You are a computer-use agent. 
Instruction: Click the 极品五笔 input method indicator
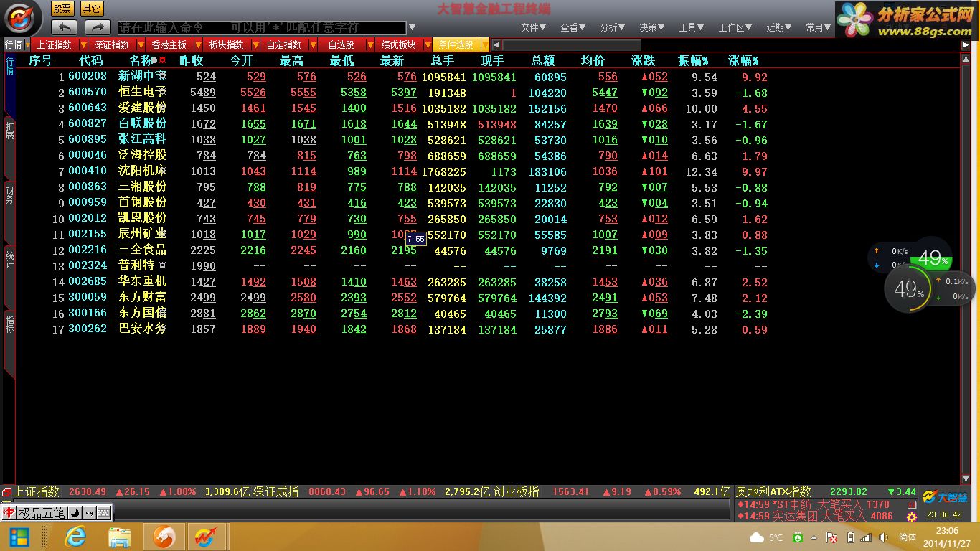[42, 513]
